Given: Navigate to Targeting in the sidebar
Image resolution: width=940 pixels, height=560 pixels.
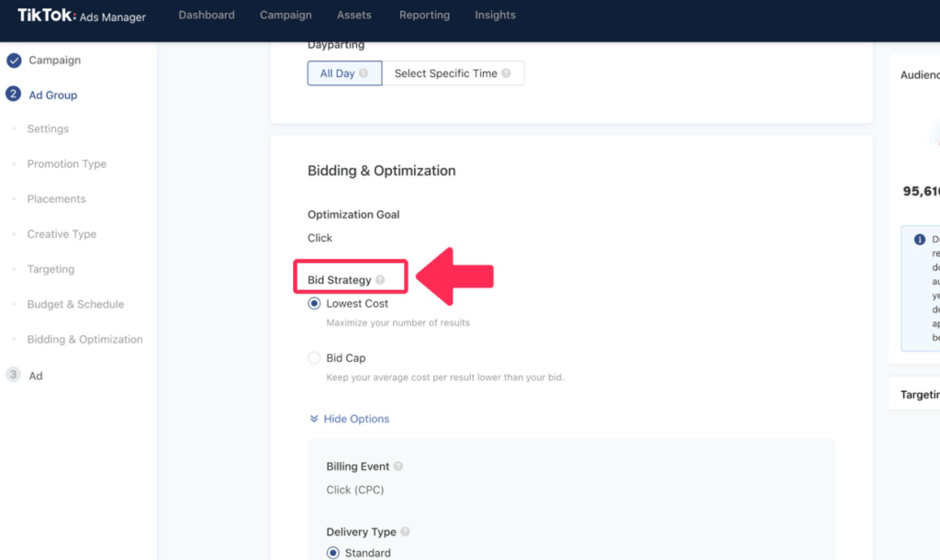Looking at the screenshot, I should tap(50, 270).
